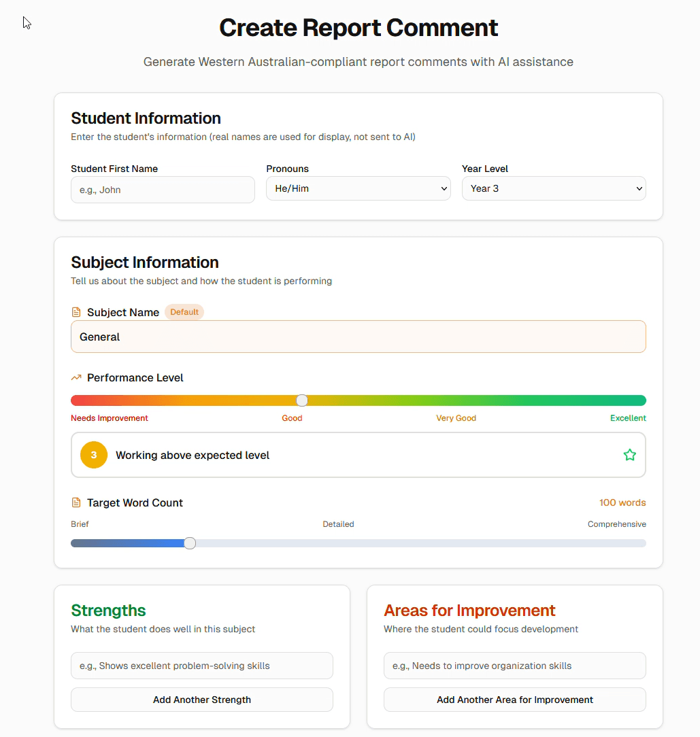This screenshot has height=737, width=700.
Task: Click the Student First Name input field
Action: [x=163, y=190]
